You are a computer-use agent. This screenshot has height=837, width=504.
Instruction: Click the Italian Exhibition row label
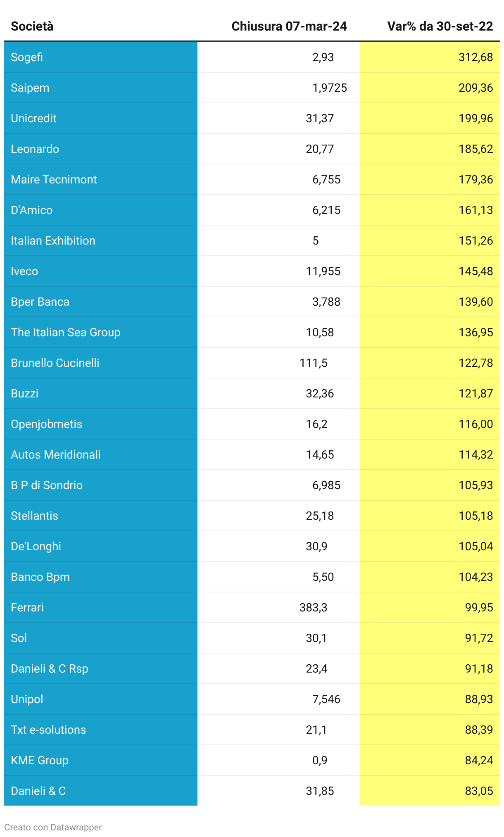53,240
